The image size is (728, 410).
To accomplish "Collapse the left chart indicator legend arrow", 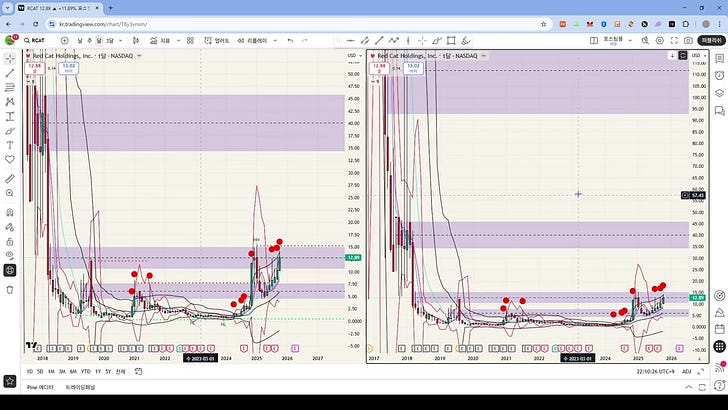I will click(x=28, y=82).
